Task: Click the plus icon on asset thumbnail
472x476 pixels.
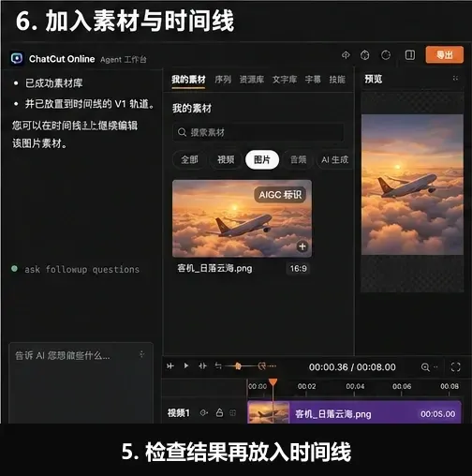Action: [302, 246]
